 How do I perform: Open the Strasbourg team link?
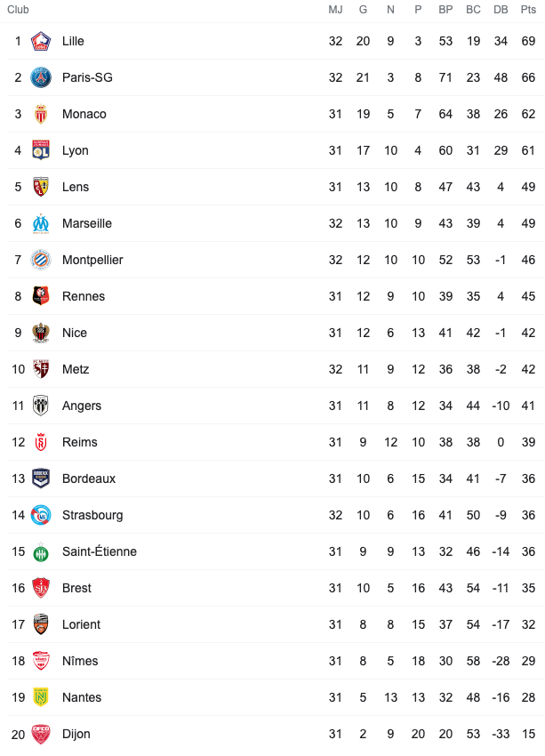coord(92,515)
